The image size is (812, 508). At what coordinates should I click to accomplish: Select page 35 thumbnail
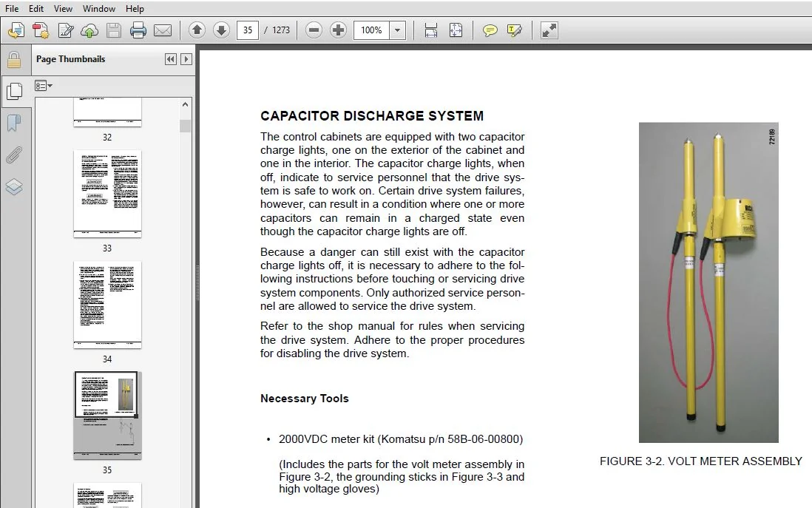[x=107, y=416]
